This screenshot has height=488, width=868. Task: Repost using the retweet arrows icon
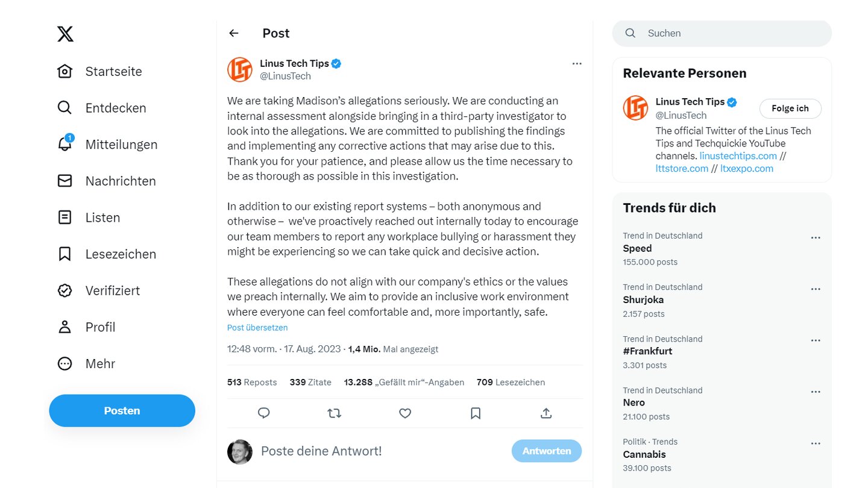click(334, 413)
